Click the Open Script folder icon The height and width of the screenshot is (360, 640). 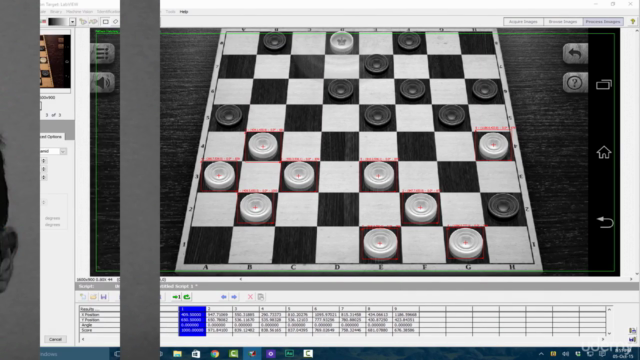tap(93, 297)
